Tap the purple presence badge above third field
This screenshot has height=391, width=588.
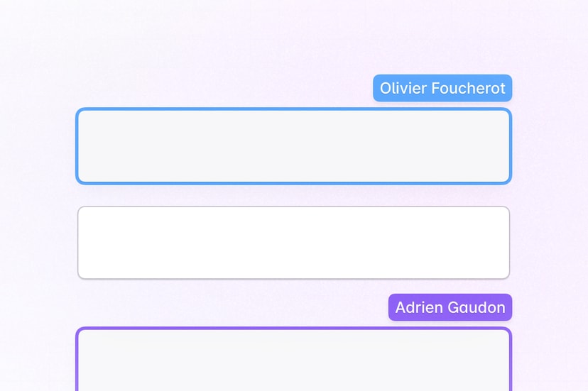point(450,307)
